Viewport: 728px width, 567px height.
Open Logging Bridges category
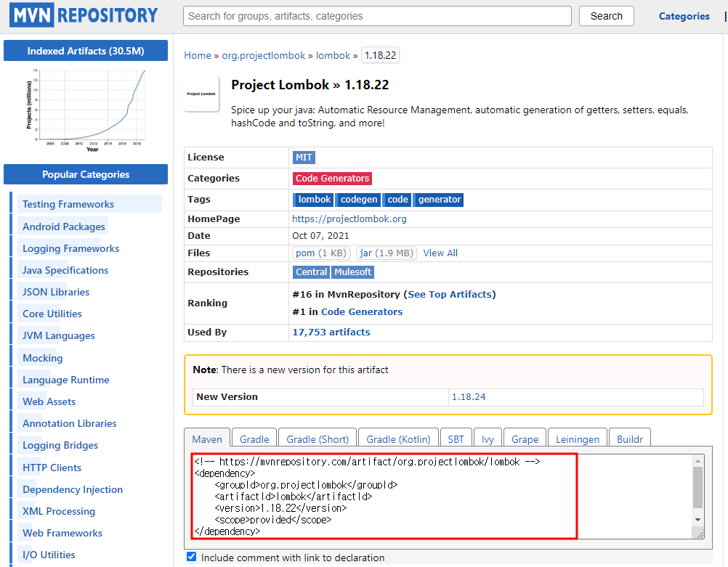click(x=60, y=445)
